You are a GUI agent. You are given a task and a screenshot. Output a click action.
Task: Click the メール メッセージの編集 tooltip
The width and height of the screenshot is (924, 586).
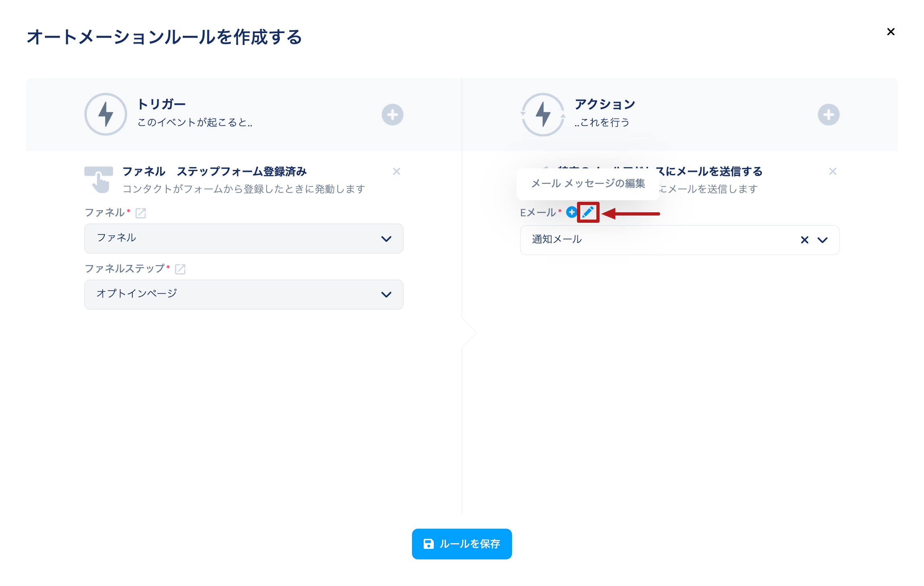click(x=587, y=184)
